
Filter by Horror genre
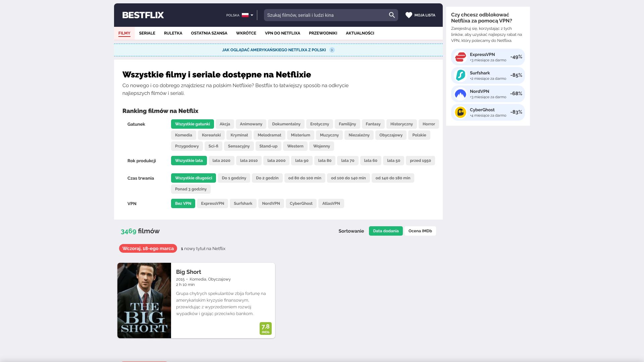[429, 124]
